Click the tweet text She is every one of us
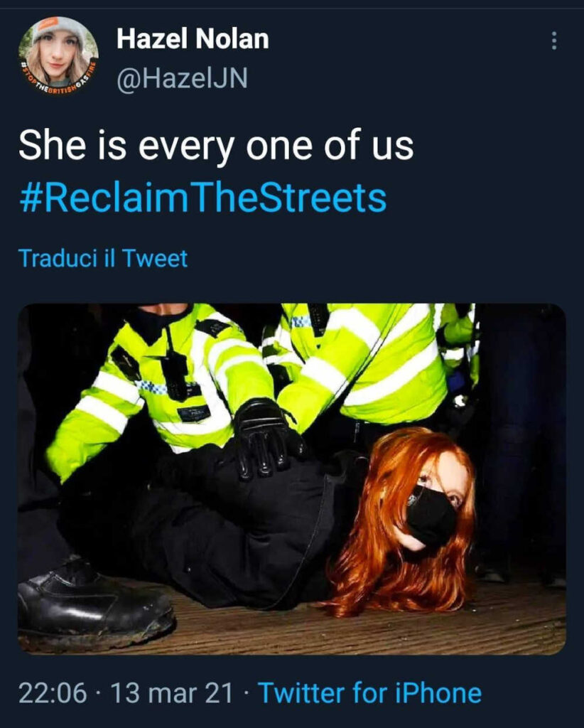This screenshot has height=728, width=584. click(x=216, y=146)
